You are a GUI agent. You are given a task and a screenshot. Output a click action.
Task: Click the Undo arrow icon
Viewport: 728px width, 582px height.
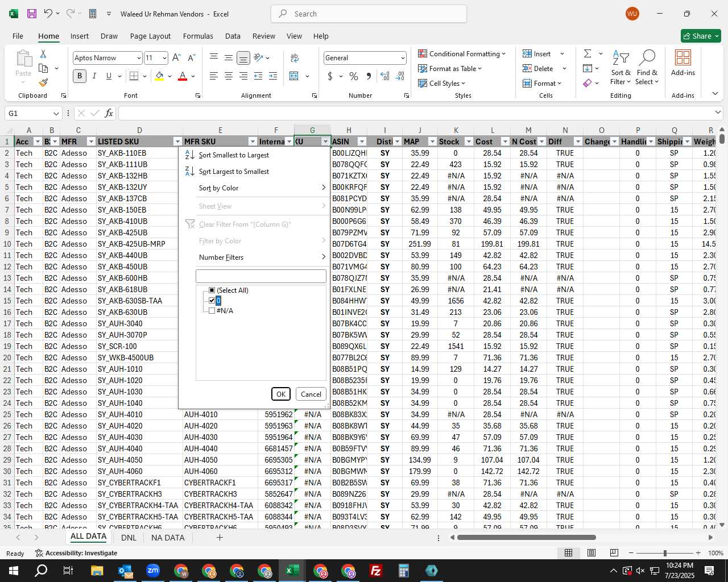pyautogui.click(x=48, y=14)
